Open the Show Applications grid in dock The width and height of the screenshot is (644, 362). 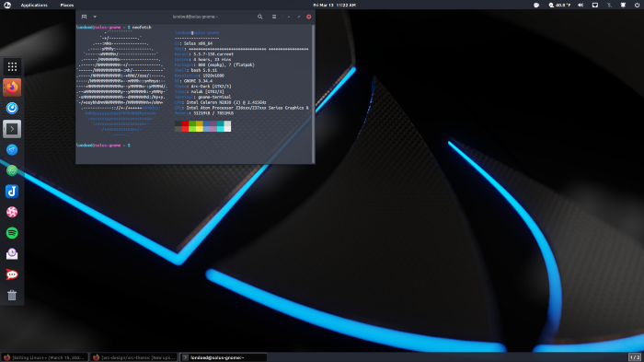pyautogui.click(x=12, y=66)
